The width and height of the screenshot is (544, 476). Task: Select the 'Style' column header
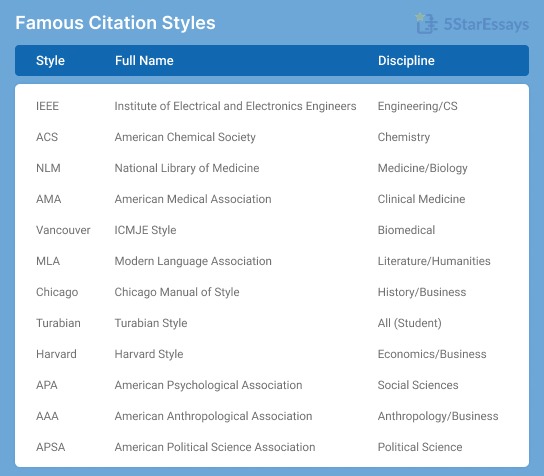click(x=50, y=60)
